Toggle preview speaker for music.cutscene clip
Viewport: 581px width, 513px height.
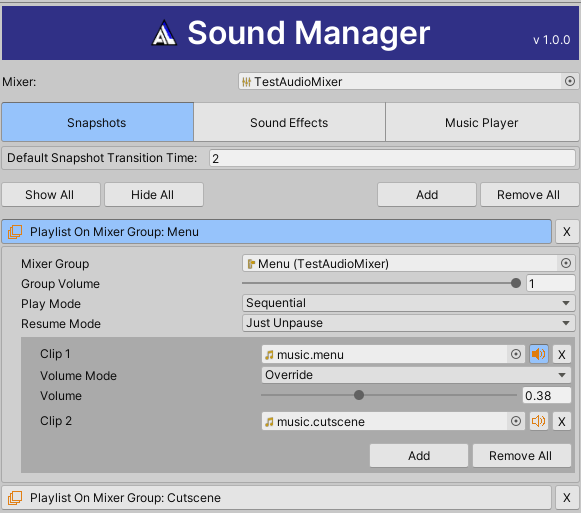click(539, 421)
